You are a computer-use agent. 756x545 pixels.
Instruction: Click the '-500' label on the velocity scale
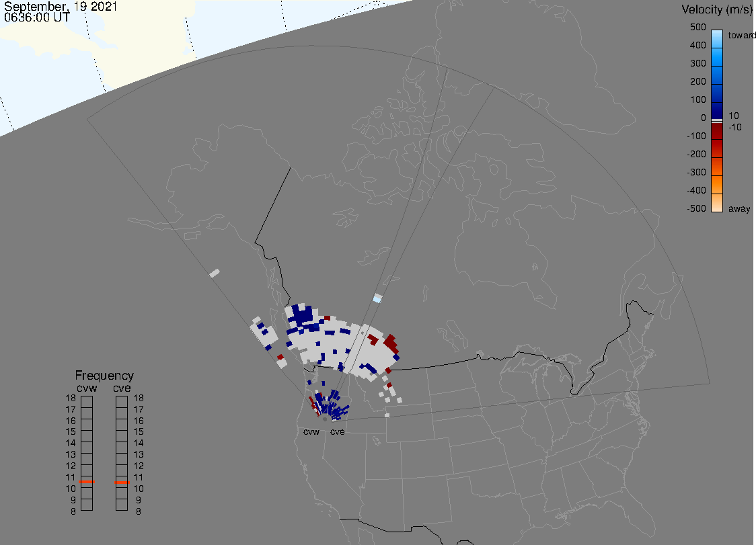click(697, 209)
